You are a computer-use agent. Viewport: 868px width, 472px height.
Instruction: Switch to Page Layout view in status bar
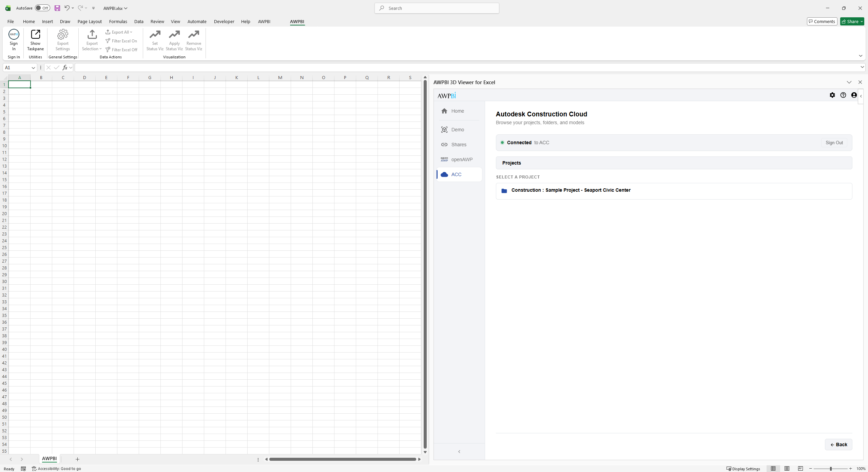pos(787,469)
